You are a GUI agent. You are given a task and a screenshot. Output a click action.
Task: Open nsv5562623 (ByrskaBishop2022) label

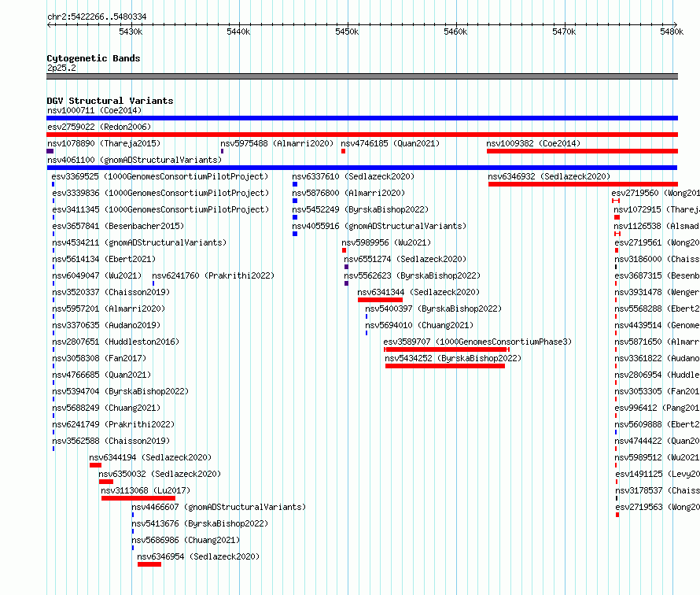tap(412, 275)
